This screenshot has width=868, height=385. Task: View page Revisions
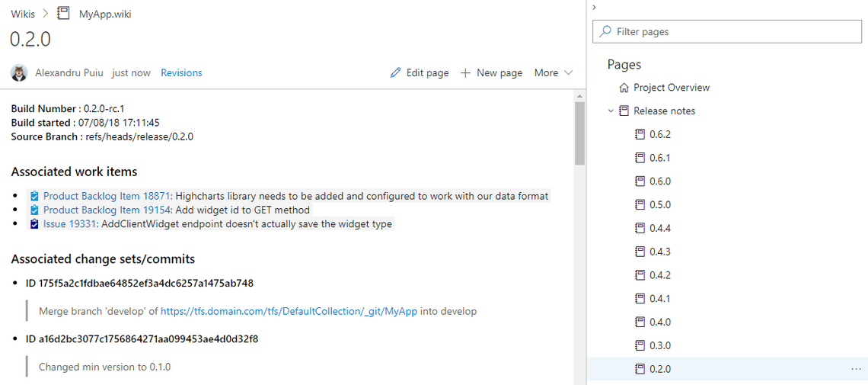(181, 72)
